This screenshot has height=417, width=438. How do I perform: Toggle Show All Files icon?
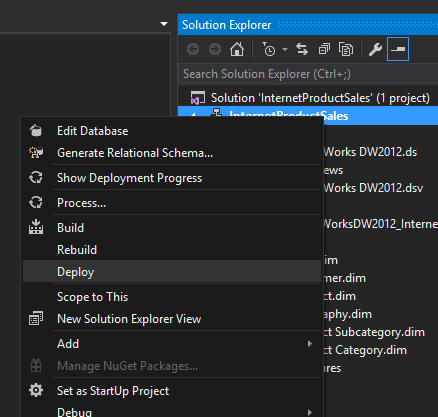click(x=346, y=49)
